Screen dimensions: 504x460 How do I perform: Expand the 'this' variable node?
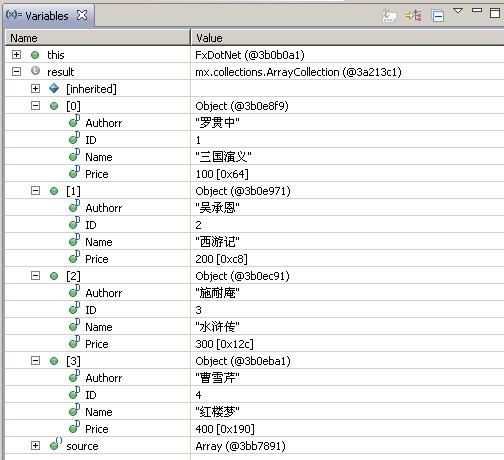pos(16,55)
